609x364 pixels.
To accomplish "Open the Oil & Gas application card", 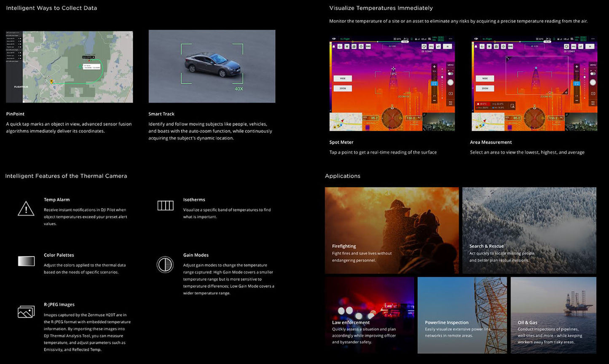I will point(553,315).
